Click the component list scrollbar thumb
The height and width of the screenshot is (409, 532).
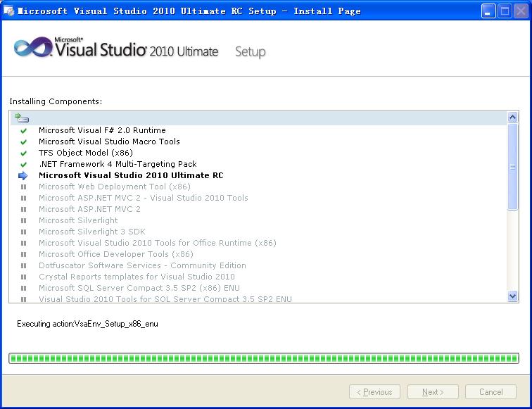coord(513,167)
